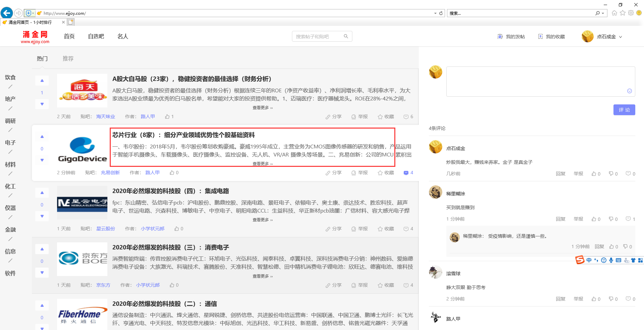Favorite the 集成电路 post with star

click(x=386, y=229)
